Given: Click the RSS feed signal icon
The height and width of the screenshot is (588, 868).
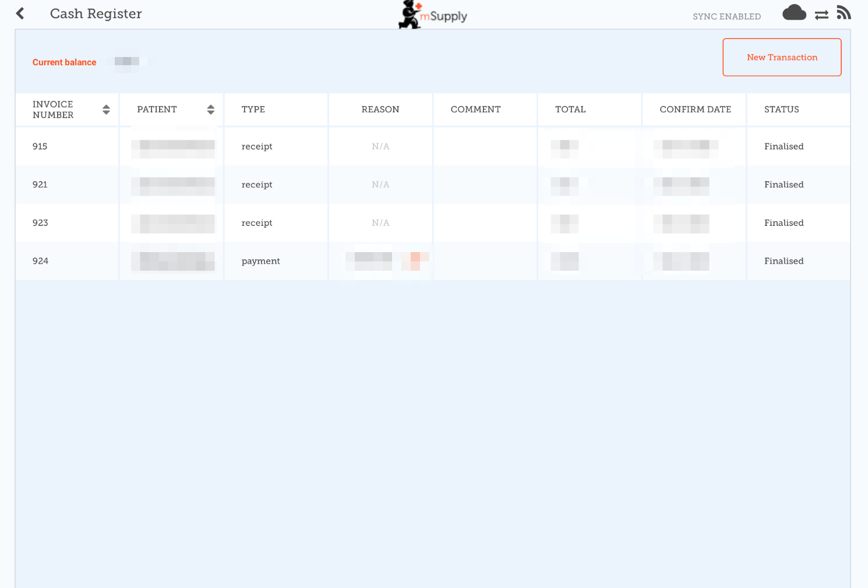Looking at the screenshot, I should pyautogui.click(x=844, y=13).
